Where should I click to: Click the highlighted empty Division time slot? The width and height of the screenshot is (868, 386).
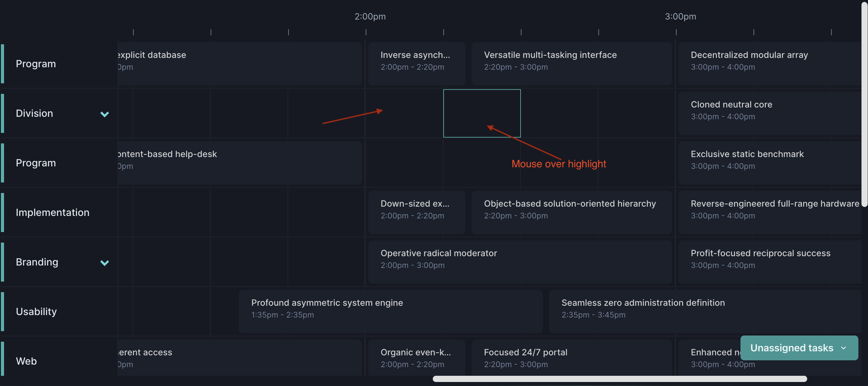pos(481,113)
